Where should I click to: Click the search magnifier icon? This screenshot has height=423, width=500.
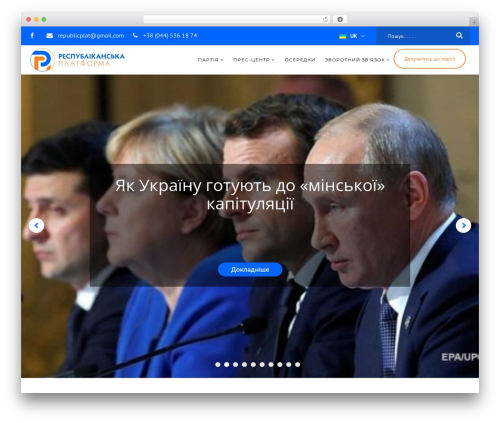[459, 35]
